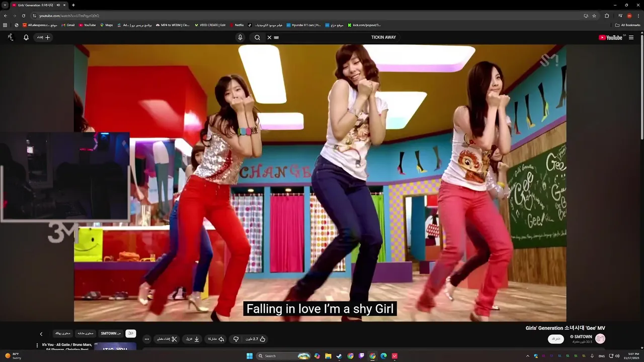Mute the Girls' Generation tab audio icon
644x362 pixels.
coord(58,5)
